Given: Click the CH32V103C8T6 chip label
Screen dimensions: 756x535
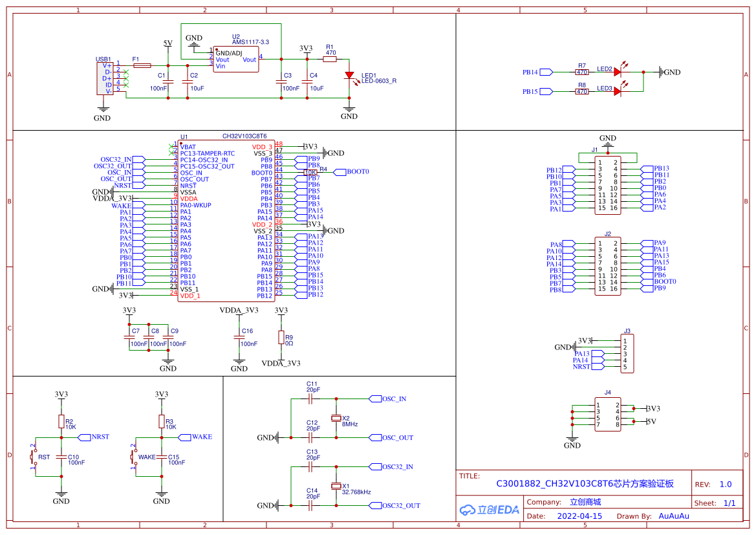Looking at the screenshot, I should click(244, 136).
